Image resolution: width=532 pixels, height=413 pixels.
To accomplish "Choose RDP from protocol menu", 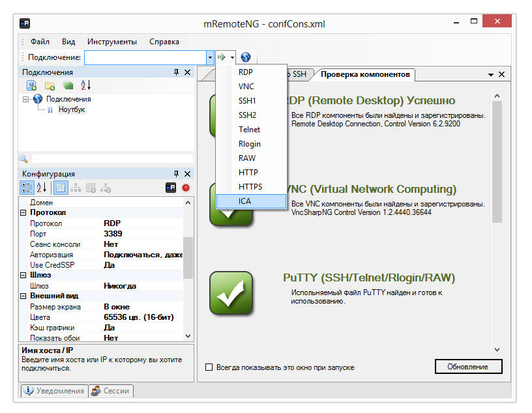I will (251, 72).
